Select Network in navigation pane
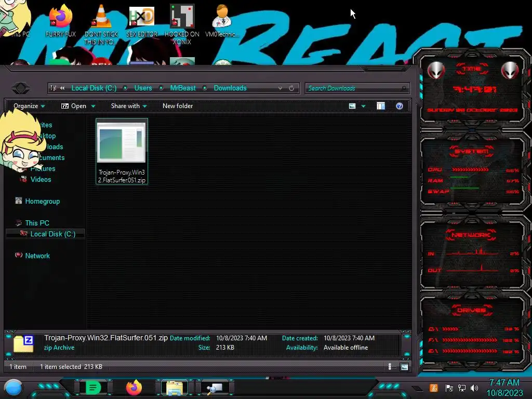Screen dimensions: 532x399 [x=37, y=256]
